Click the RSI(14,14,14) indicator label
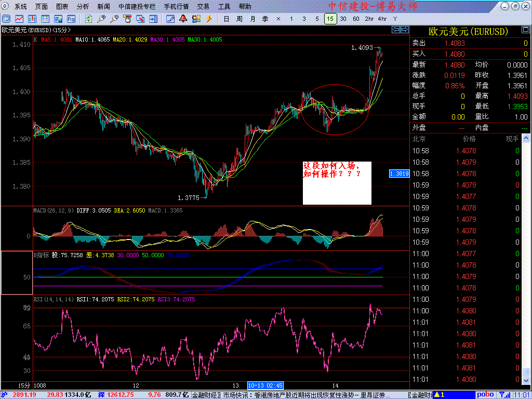The image size is (532, 399). pos(54,299)
